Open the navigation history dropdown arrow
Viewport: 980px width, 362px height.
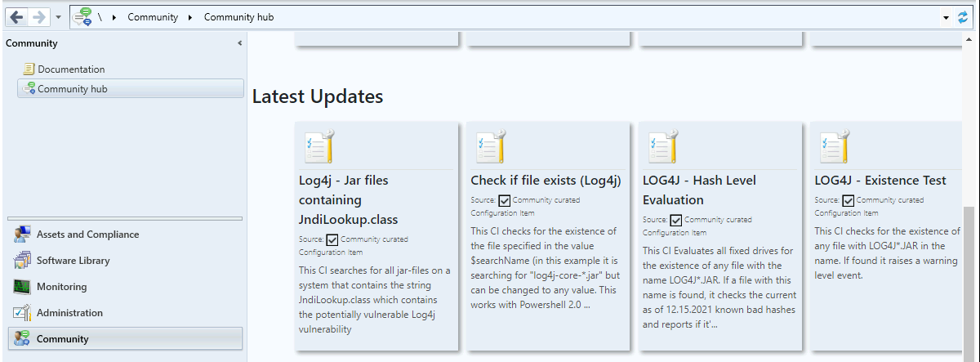(59, 17)
